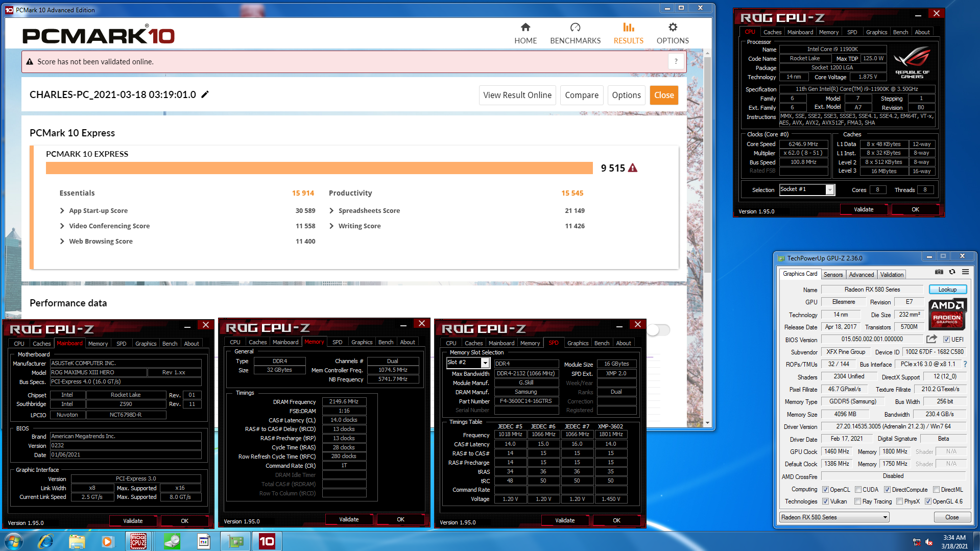Click the Options button beside Compare
The height and width of the screenshot is (551, 980).
(x=626, y=95)
